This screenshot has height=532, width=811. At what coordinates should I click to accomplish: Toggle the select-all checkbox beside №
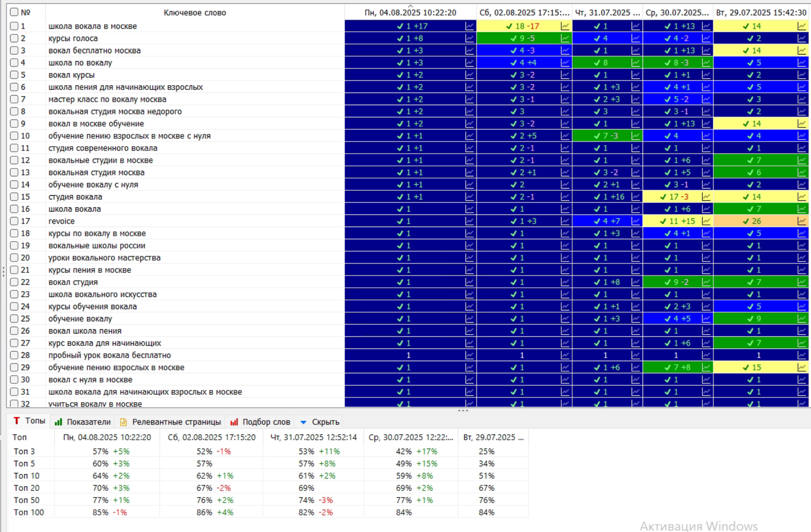coord(14,12)
